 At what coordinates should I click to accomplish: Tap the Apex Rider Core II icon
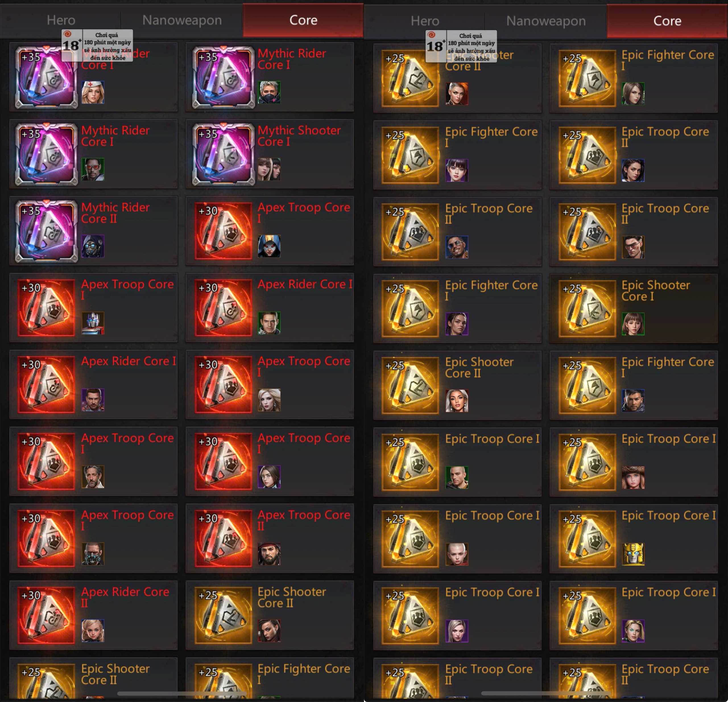click(x=46, y=615)
